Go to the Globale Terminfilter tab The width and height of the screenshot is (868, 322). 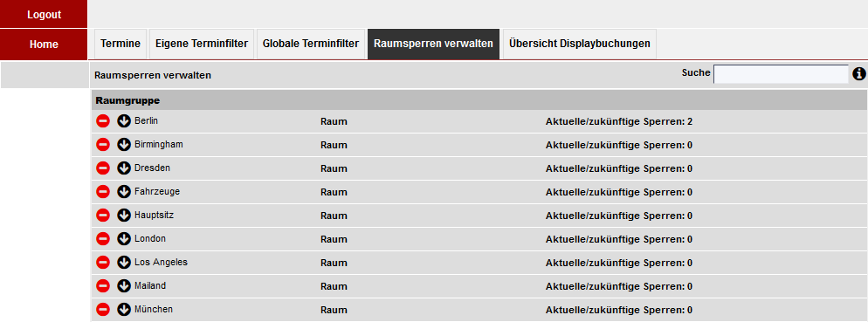pos(311,44)
